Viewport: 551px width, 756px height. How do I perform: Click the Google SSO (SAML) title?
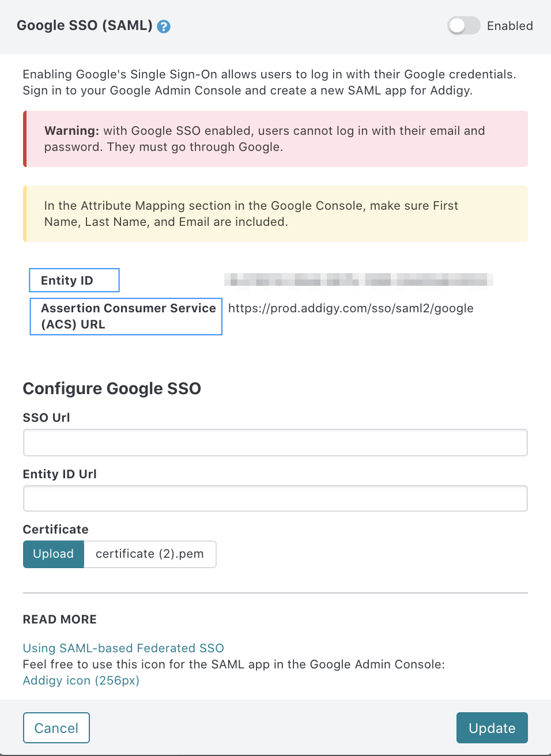pyautogui.click(x=85, y=26)
